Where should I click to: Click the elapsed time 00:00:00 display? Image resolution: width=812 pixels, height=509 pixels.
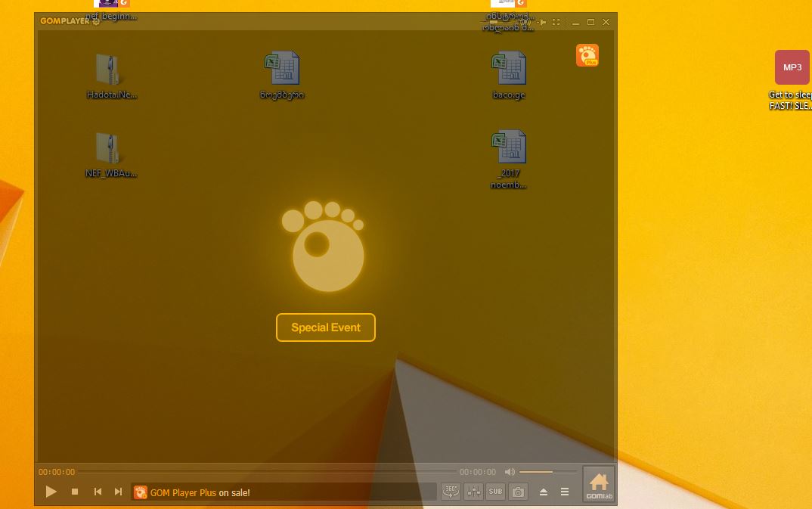coord(57,472)
